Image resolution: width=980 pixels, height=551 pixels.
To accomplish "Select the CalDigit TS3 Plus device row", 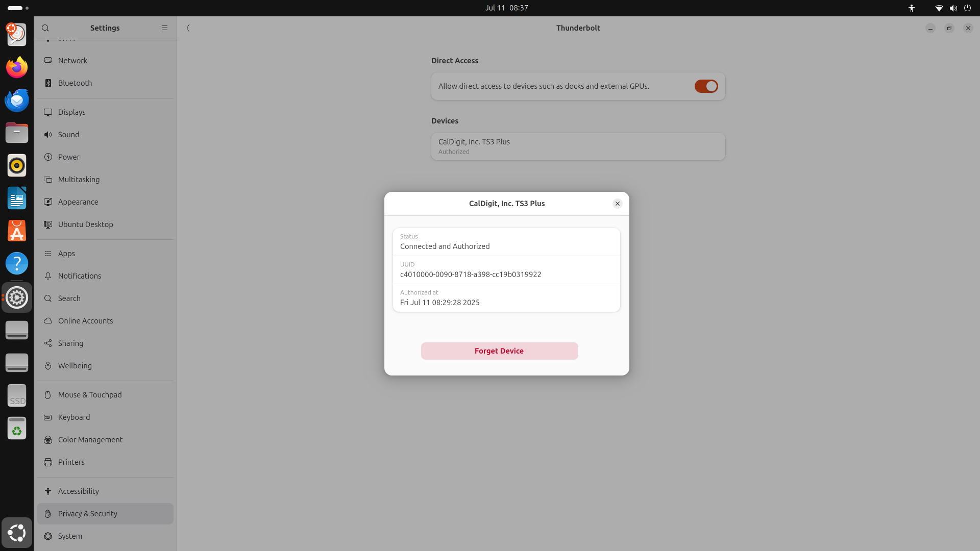I will [x=578, y=146].
